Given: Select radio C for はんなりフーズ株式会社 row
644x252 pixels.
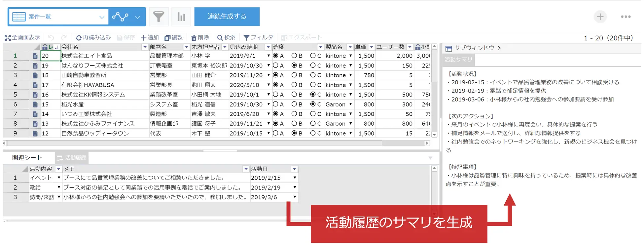Looking at the screenshot, I should tap(312, 65).
